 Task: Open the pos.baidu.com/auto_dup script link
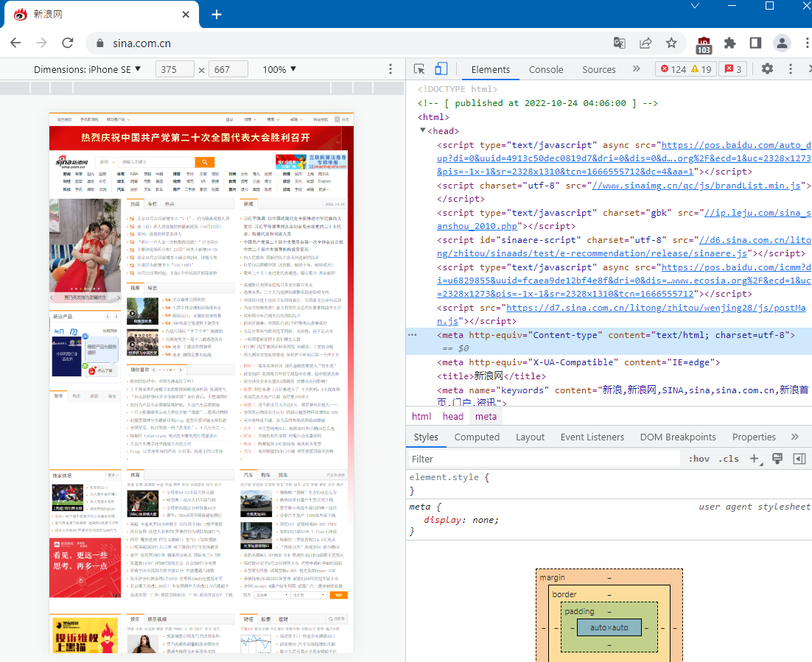pos(623,158)
